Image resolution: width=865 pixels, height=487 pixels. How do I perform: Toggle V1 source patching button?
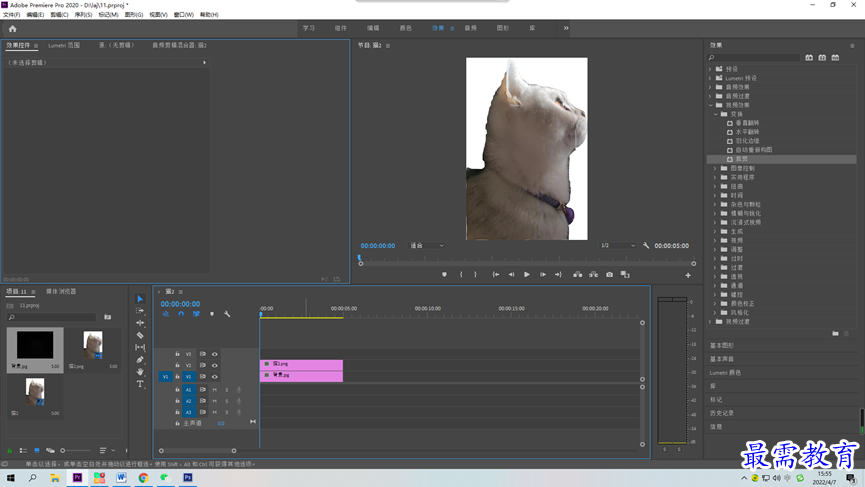pyautogui.click(x=165, y=377)
